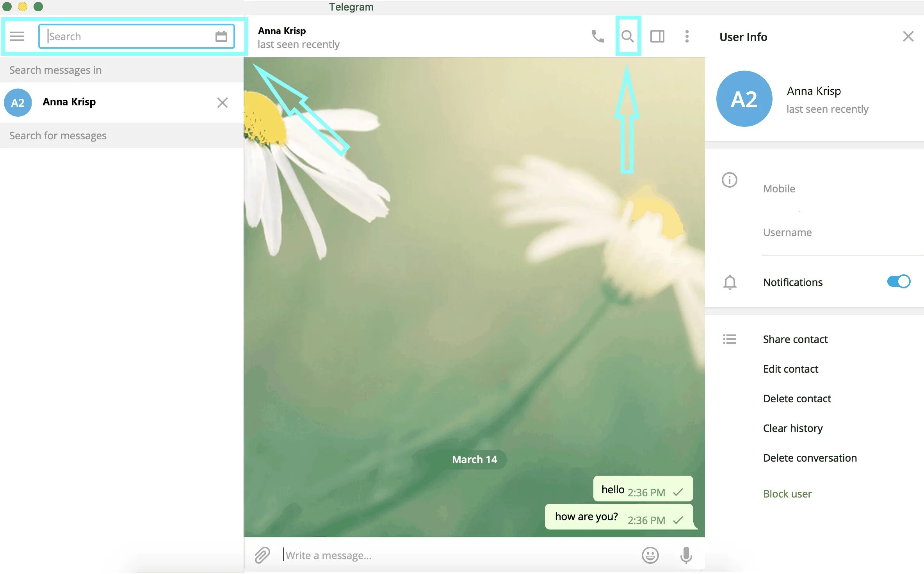The height and width of the screenshot is (574, 924).
Task: Click the hamburger menu icon
Action: (18, 36)
